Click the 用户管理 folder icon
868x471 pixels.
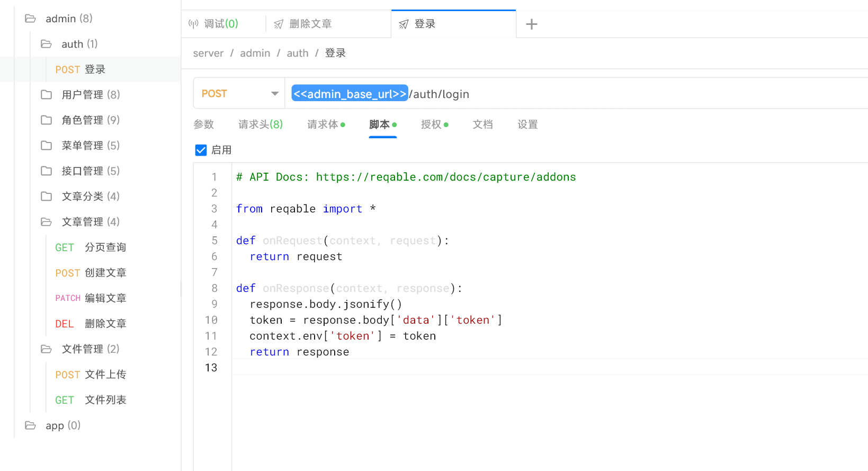pos(47,95)
